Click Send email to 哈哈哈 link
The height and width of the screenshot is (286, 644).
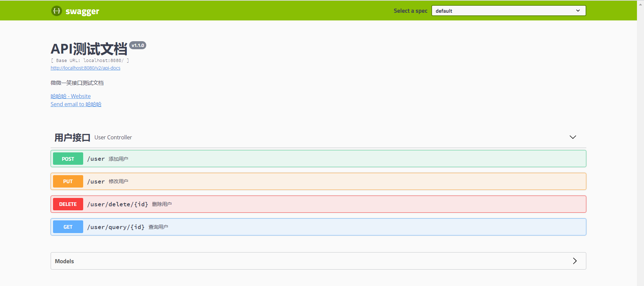(x=76, y=104)
